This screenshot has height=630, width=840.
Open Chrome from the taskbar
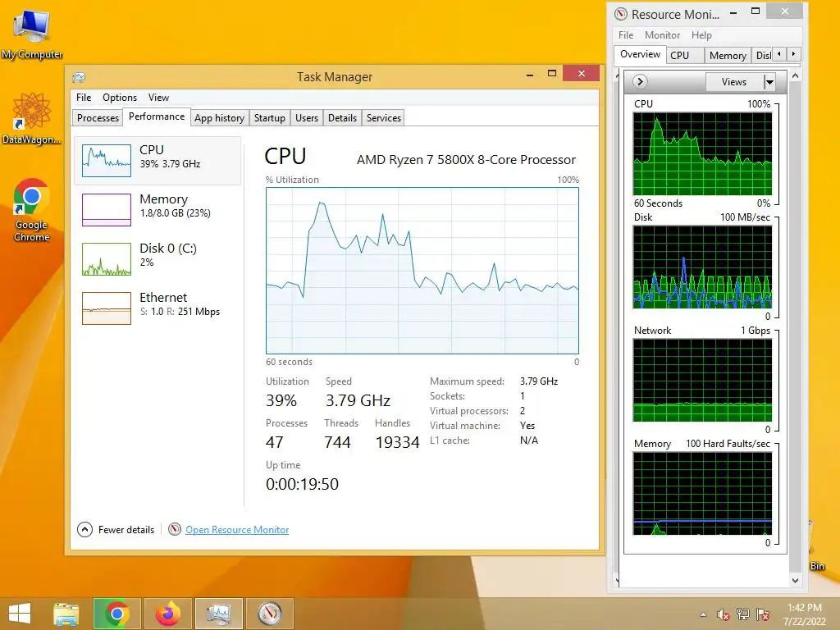click(x=116, y=614)
